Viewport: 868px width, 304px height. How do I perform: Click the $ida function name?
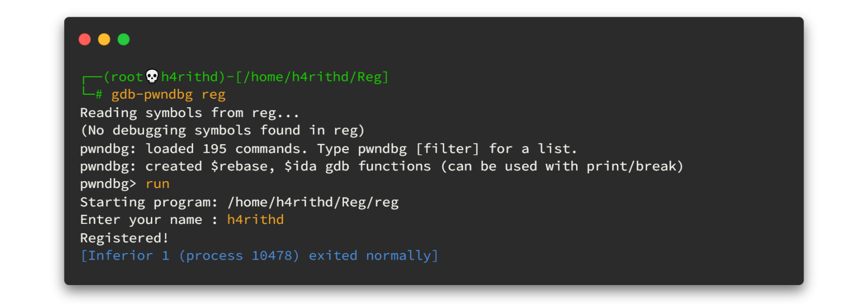point(301,166)
